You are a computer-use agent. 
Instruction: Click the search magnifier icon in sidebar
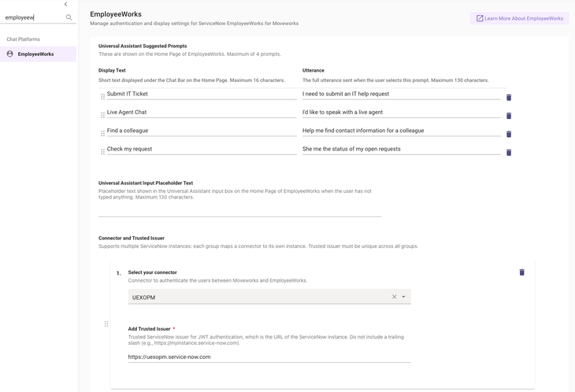(69, 17)
